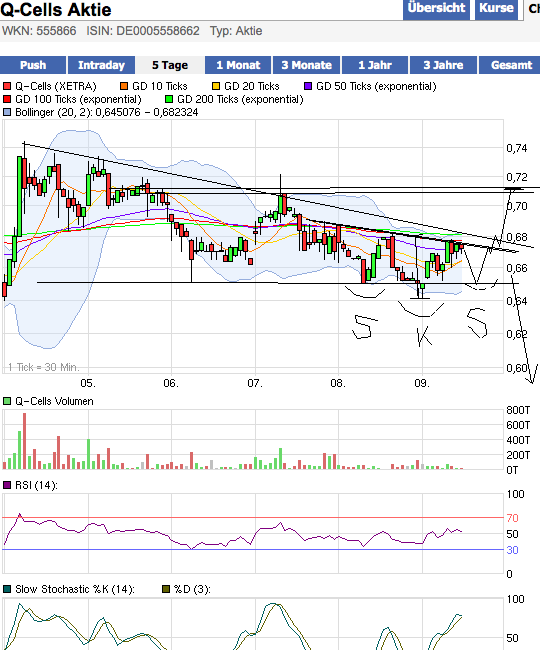Click the ISIN: DE0005558662 text
The image size is (540, 650).
pos(143,31)
